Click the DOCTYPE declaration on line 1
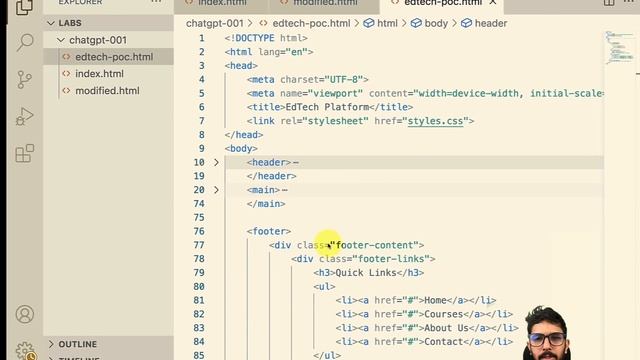Image resolution: width=640 pixels, height=360 pixels. click(266, 38)
